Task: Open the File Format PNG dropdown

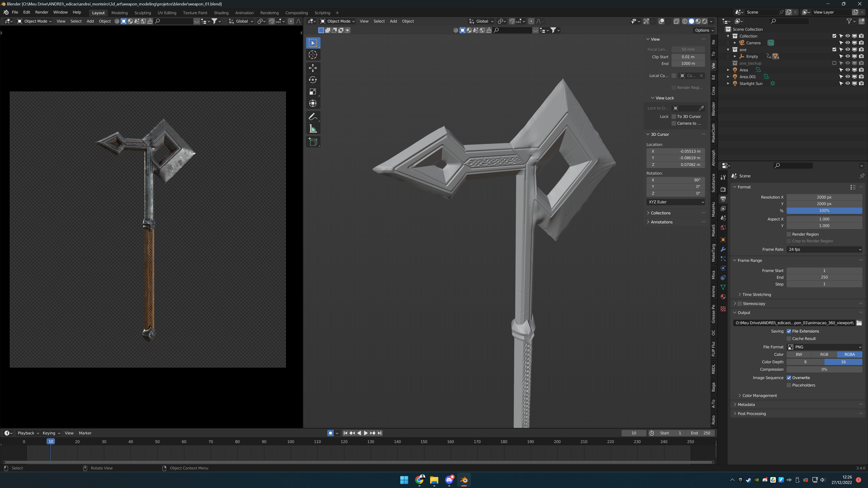Action: [x=824, y=347]
